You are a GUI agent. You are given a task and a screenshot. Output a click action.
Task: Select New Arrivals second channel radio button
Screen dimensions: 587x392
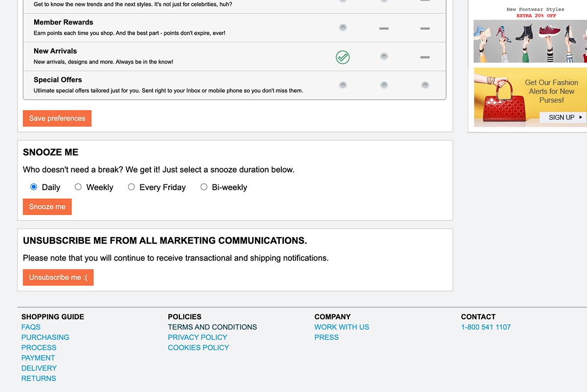tap(384, 57)
